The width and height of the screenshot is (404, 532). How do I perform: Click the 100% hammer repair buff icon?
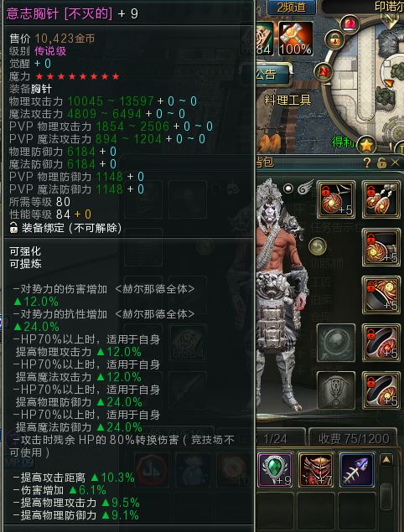point(295,39)
